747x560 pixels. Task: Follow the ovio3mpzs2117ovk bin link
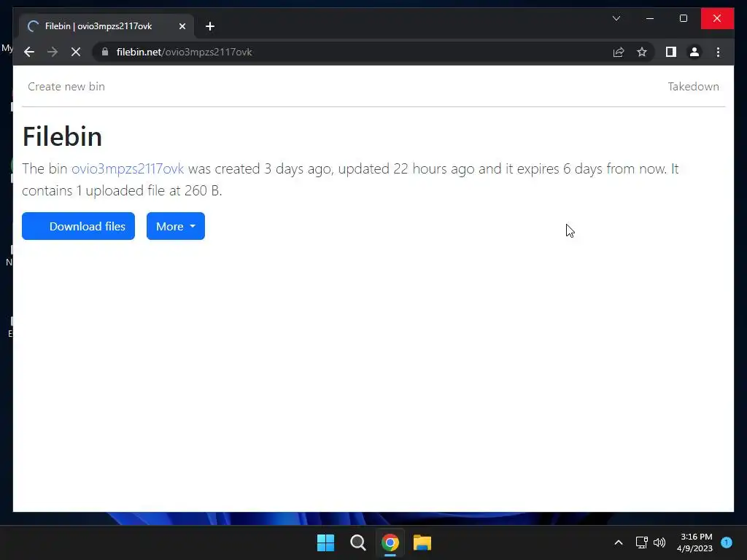[128, 168]
